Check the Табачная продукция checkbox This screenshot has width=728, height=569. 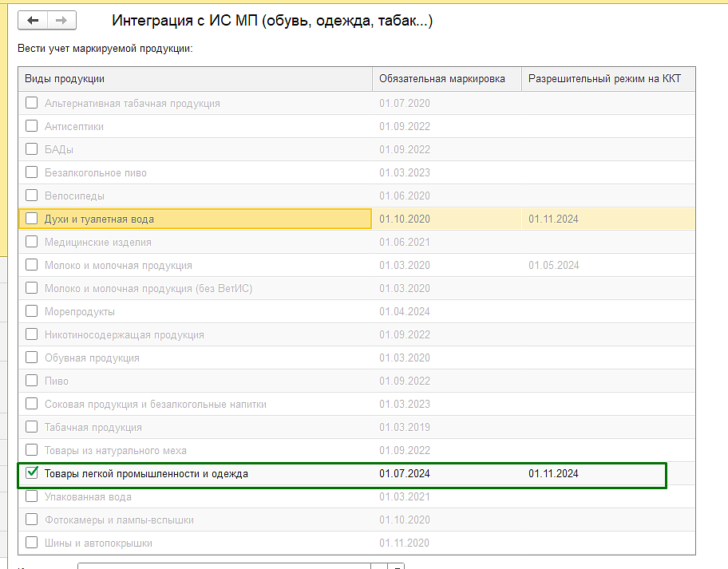pos(32,427)
